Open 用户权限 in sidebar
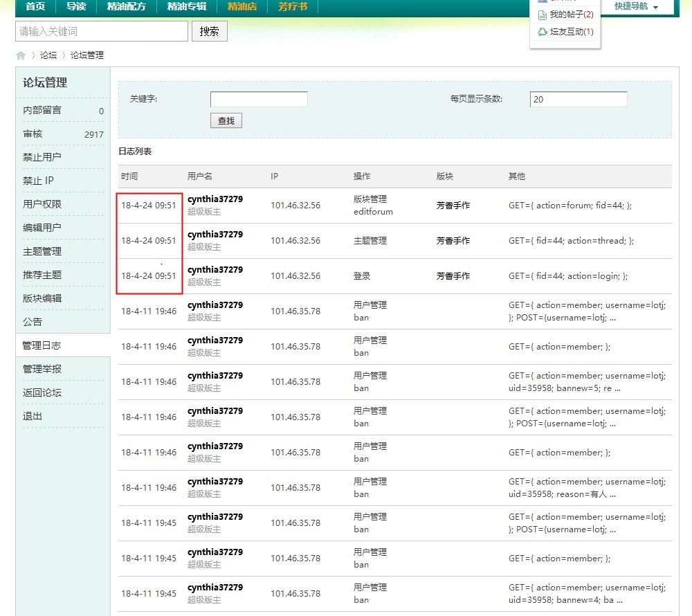The image size is (692, 616). 42,204
